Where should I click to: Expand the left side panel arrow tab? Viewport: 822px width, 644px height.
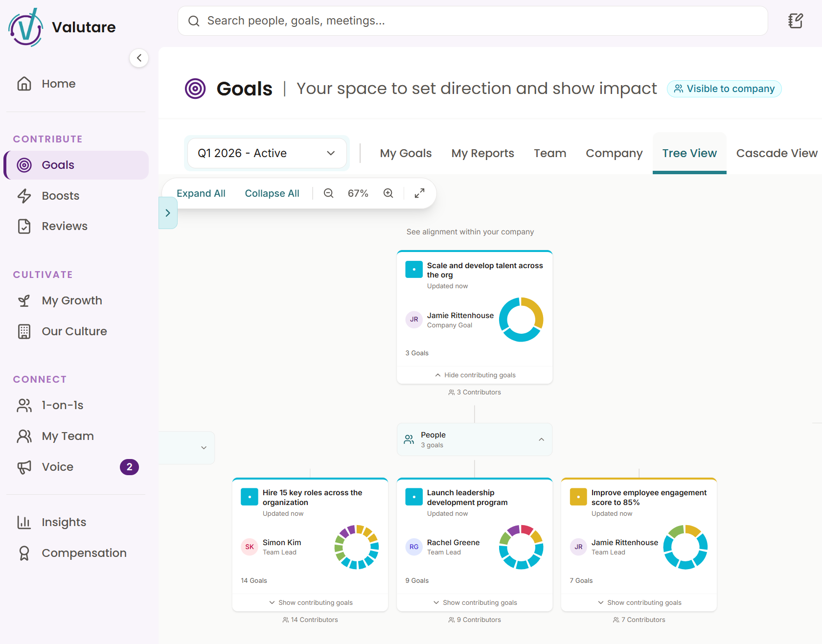168,213
